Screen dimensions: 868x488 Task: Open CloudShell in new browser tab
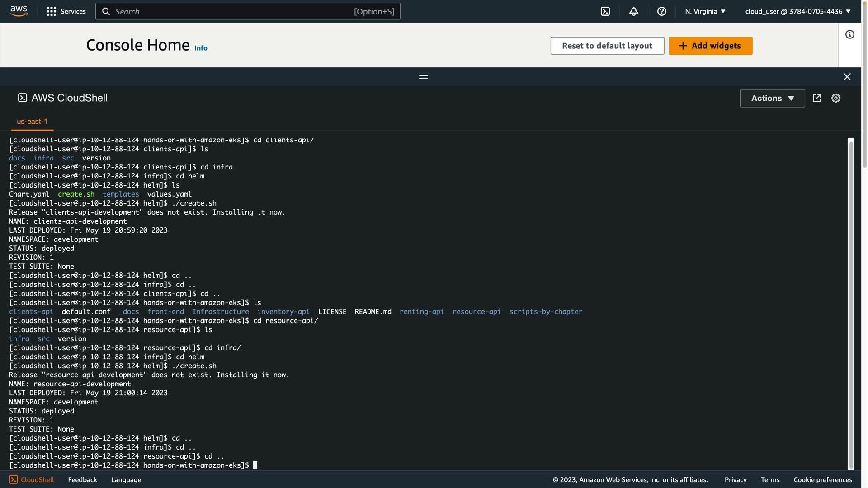816,98
